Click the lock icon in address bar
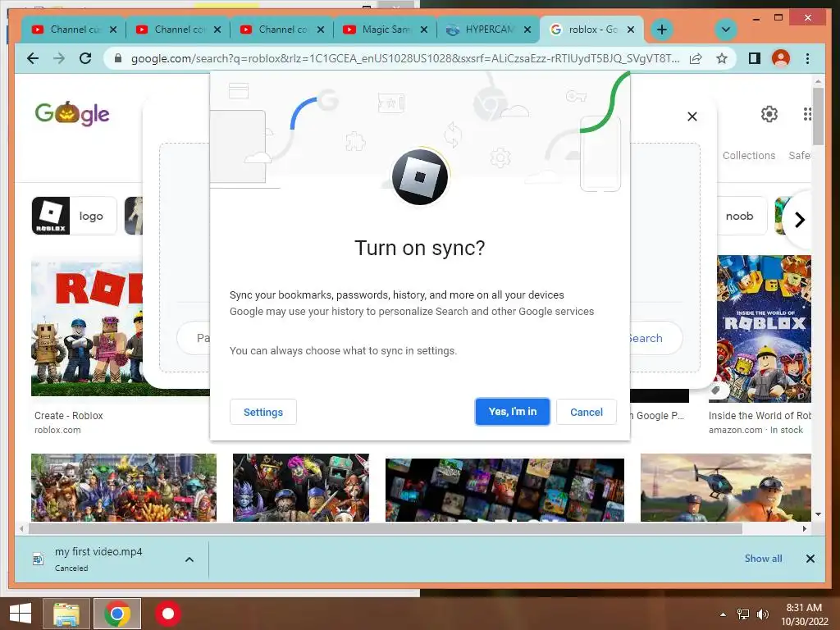Viewport: 840px width, 630px height. [118, 58]
